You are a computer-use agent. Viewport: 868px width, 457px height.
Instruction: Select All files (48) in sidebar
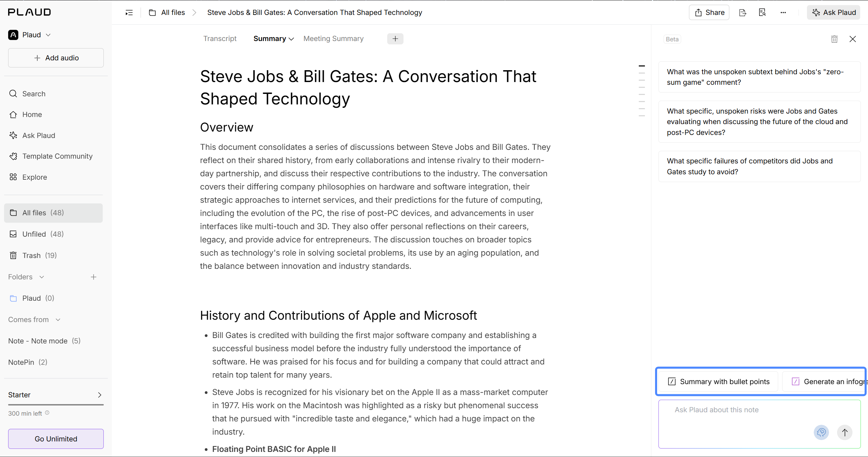click(x=54, y=213)
